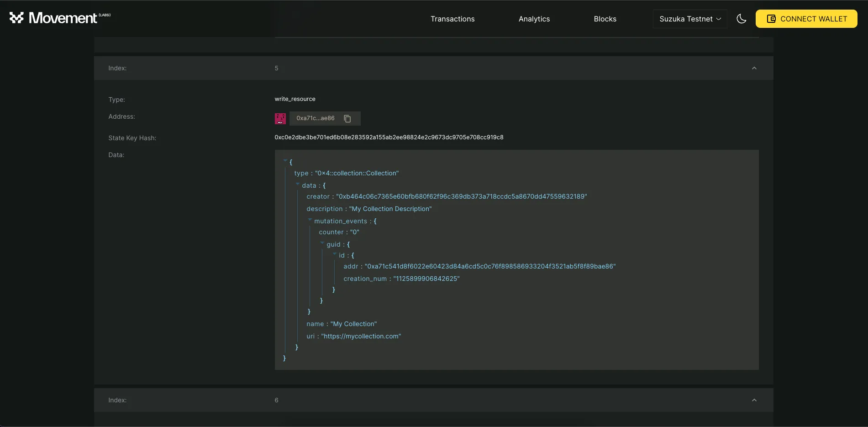Click the address identicon avatar
Image resolution: width=868 pixels, height=427 pixels.
click(280, 119)
